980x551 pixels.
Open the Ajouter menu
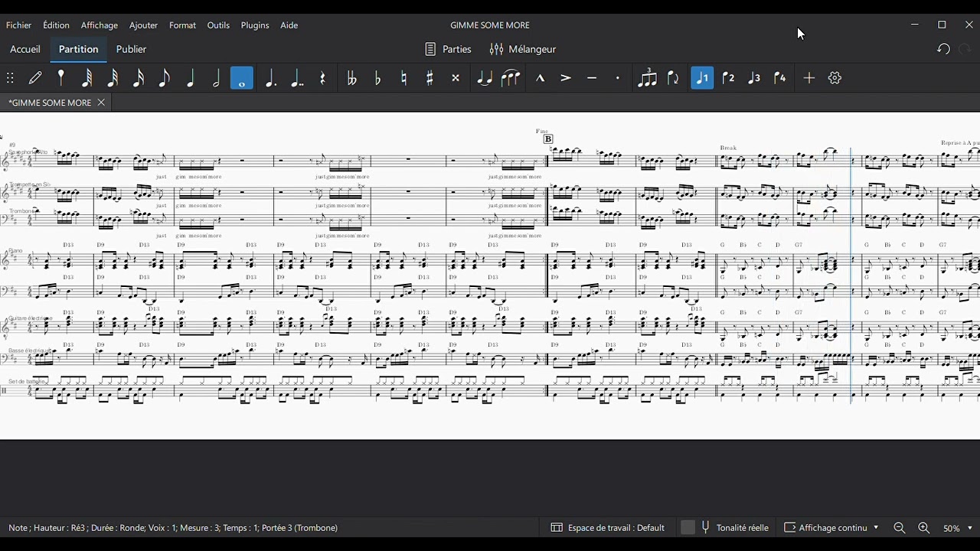143,25
